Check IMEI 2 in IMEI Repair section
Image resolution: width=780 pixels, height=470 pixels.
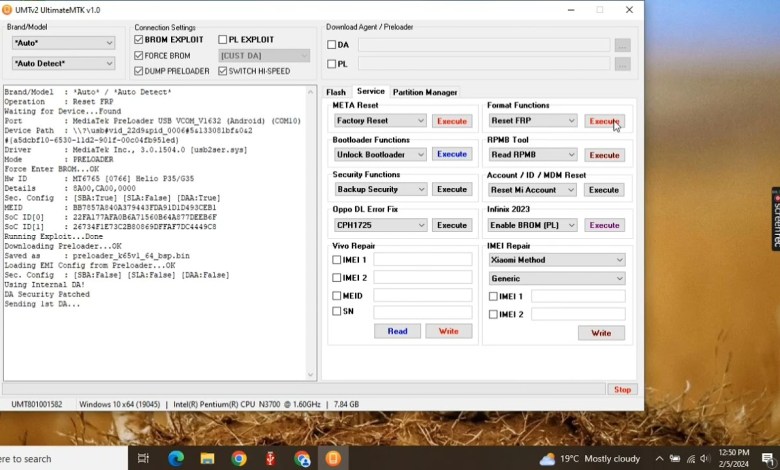pyautogui.click(x=493, y=314)
